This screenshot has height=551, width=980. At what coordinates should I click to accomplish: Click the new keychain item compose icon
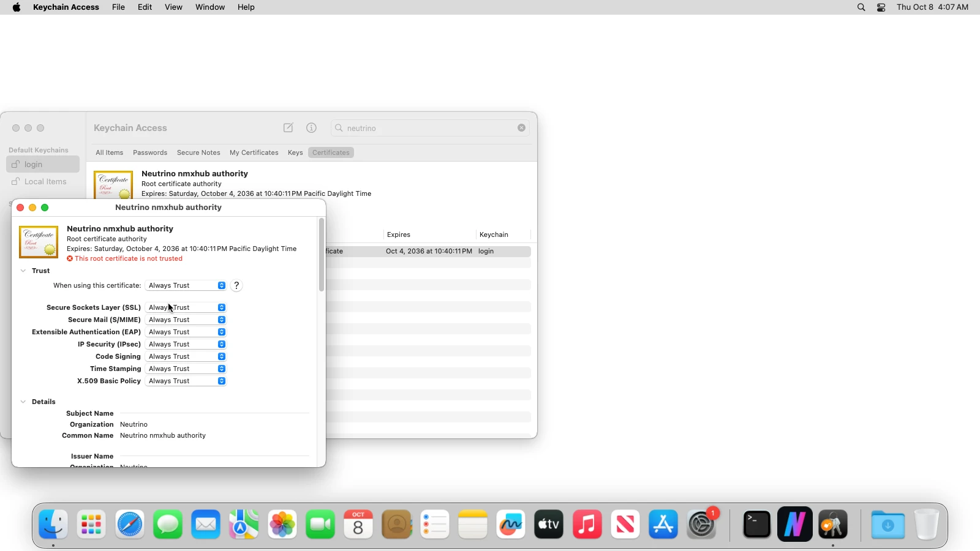click(288, 128)
